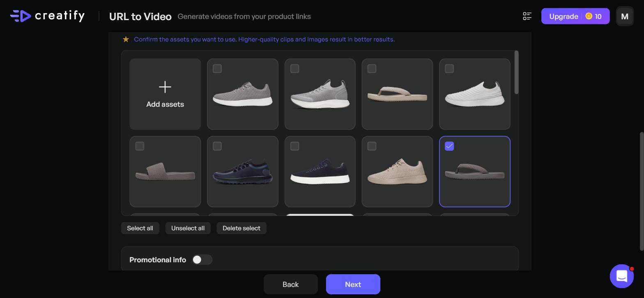This screenshot has width=644, height=298.
Task: Click the assets grid scrollbar
Action: tap(516, 72)
